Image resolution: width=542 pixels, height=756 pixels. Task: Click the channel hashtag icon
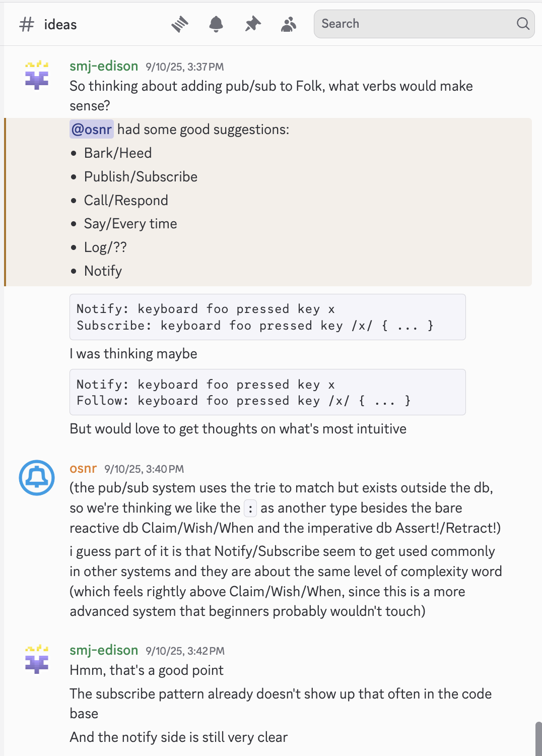click(27, 24)
